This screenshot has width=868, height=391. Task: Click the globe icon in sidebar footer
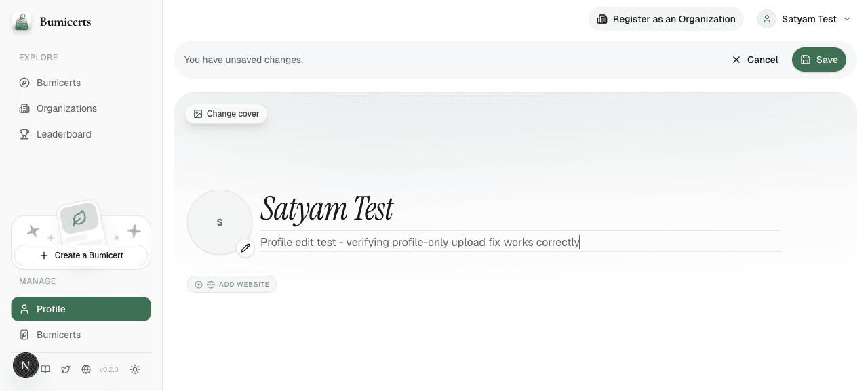point(86,369)
